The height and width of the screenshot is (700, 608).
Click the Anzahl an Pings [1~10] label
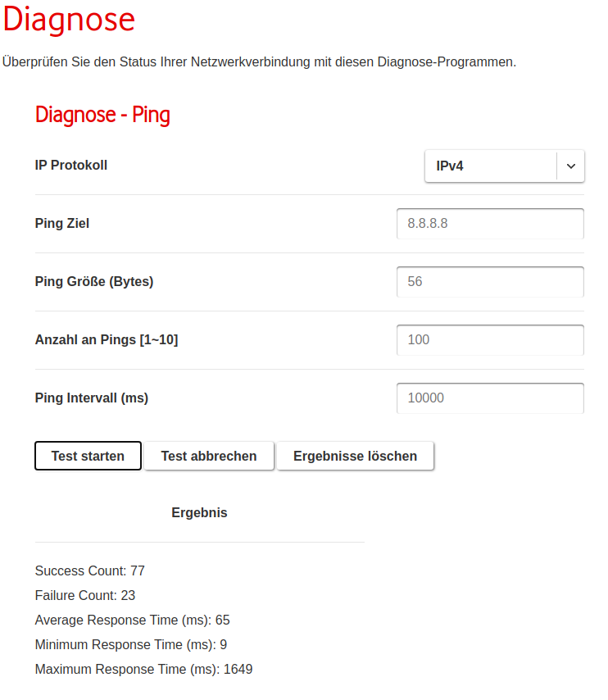pyautogui.click(x=107, y=339)
